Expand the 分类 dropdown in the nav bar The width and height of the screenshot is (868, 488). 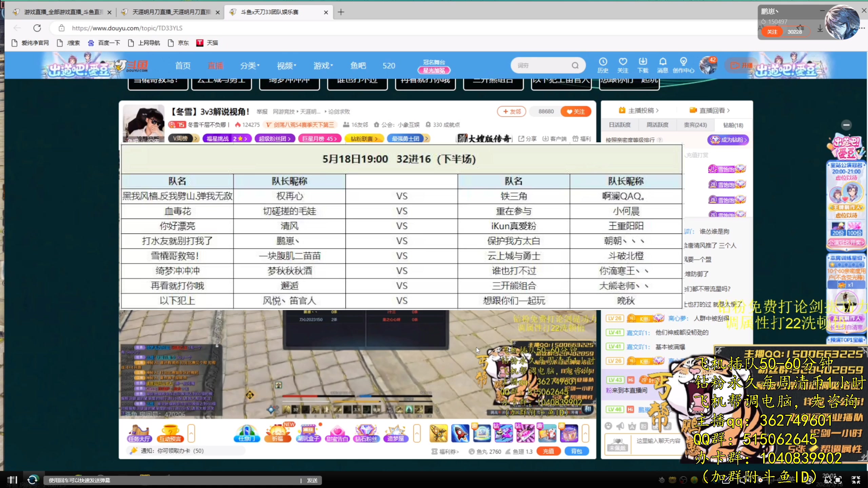250,65
